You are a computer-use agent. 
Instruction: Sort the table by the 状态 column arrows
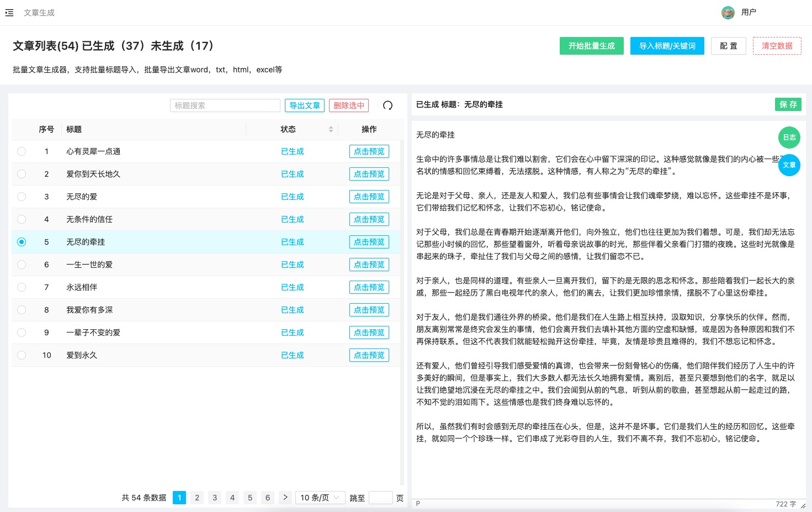(x=331, y=129)
